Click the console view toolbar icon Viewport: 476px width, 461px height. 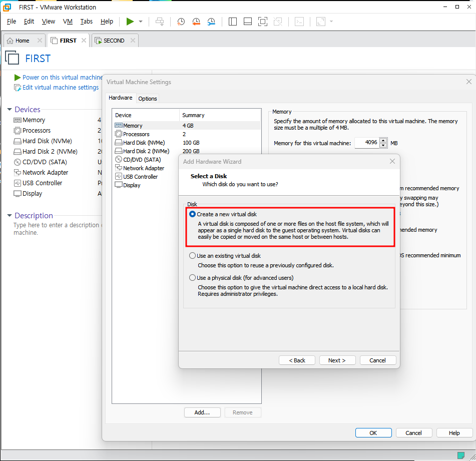click(299, 22)
